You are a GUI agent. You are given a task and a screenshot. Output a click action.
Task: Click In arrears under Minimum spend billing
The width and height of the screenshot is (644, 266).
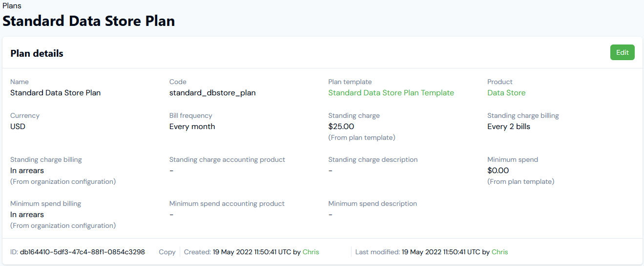point(27,215)
